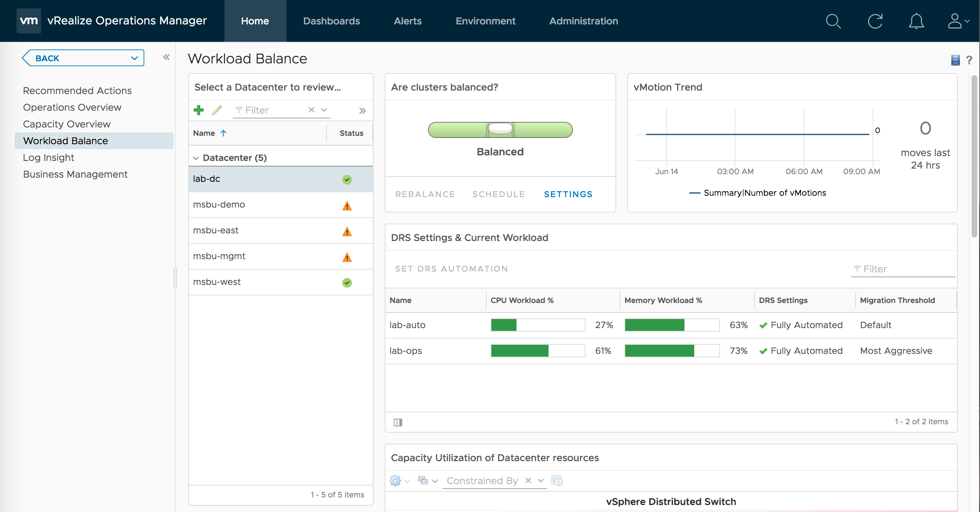Expand the Constrained By dropdown filter
The image size is (980, 512).
click(541, 480)
